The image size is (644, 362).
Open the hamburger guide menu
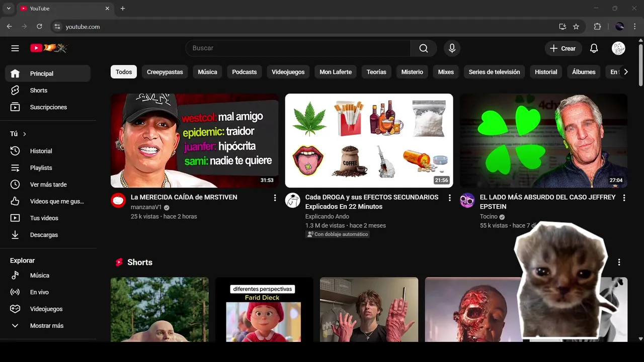[15, 48]
